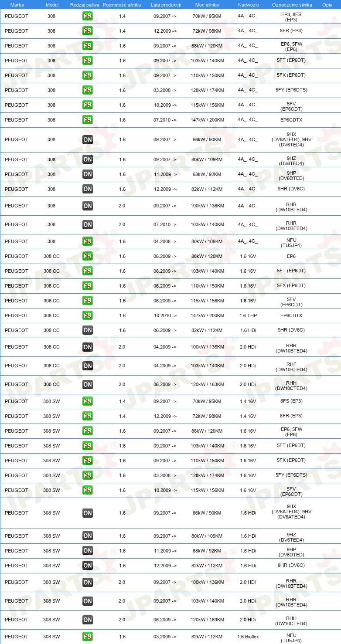Click ON icon in 4A_, 4C_ 100kW / 136KM row
341x644 pixels.
pos(87,206)
